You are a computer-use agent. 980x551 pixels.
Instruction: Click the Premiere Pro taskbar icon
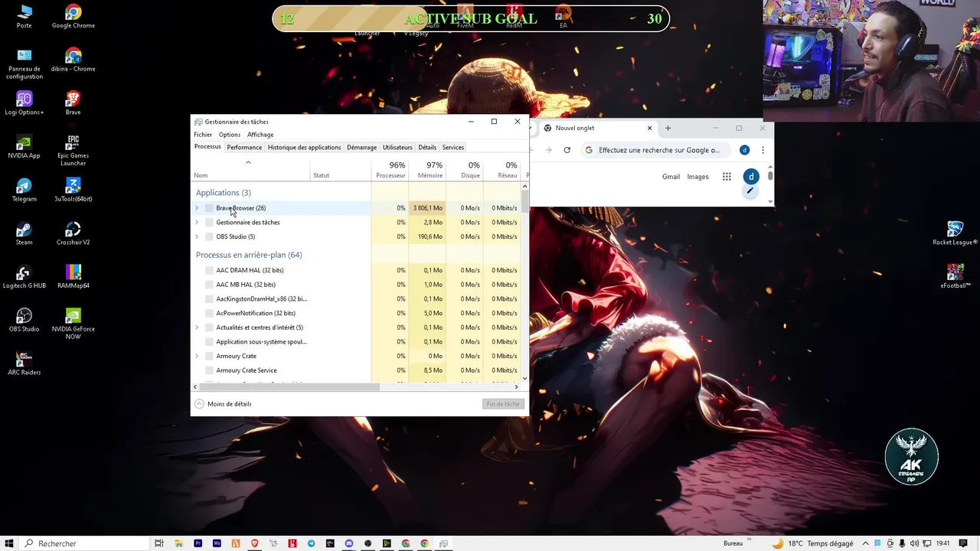tap(198, 543)
